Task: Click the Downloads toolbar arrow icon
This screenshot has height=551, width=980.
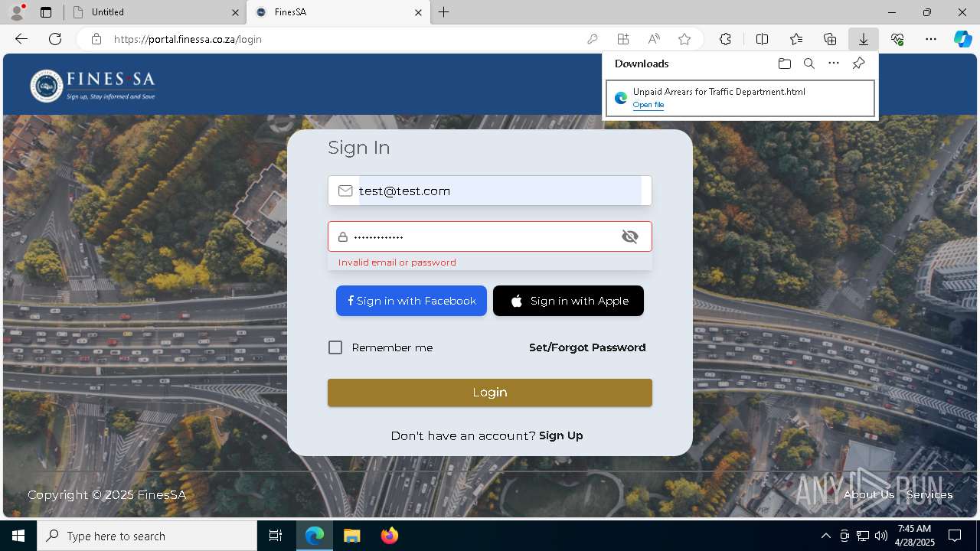Action: 864,39
